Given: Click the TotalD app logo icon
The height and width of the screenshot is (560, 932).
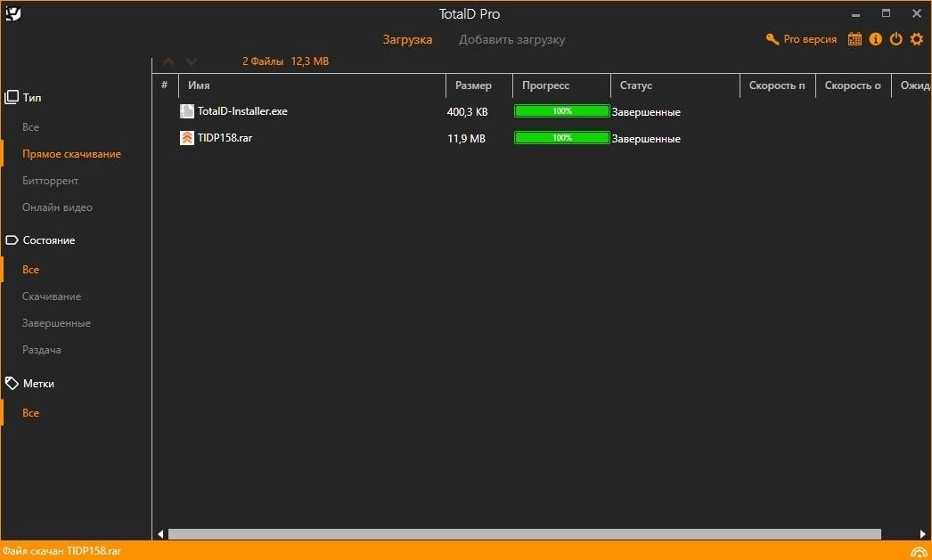Looking at the screenshot, I should pos(13,13).
